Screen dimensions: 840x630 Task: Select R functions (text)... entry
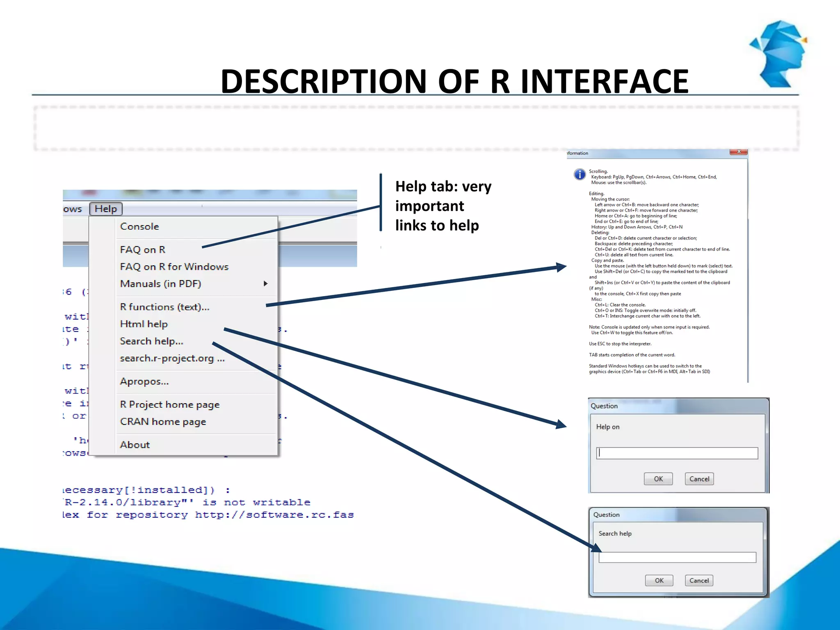165,307
